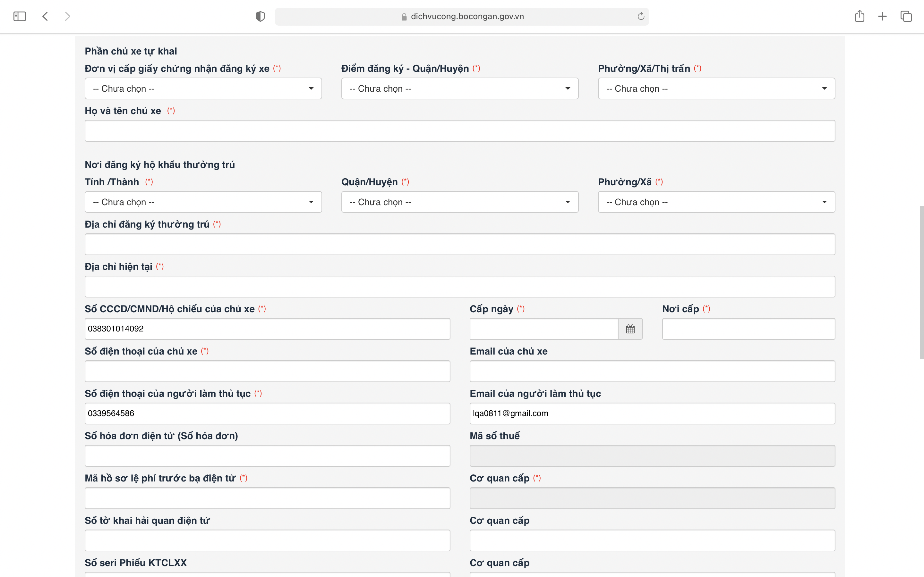
Task: Focus the Địa chỉ hiện tại field
Action: (460, 287)
